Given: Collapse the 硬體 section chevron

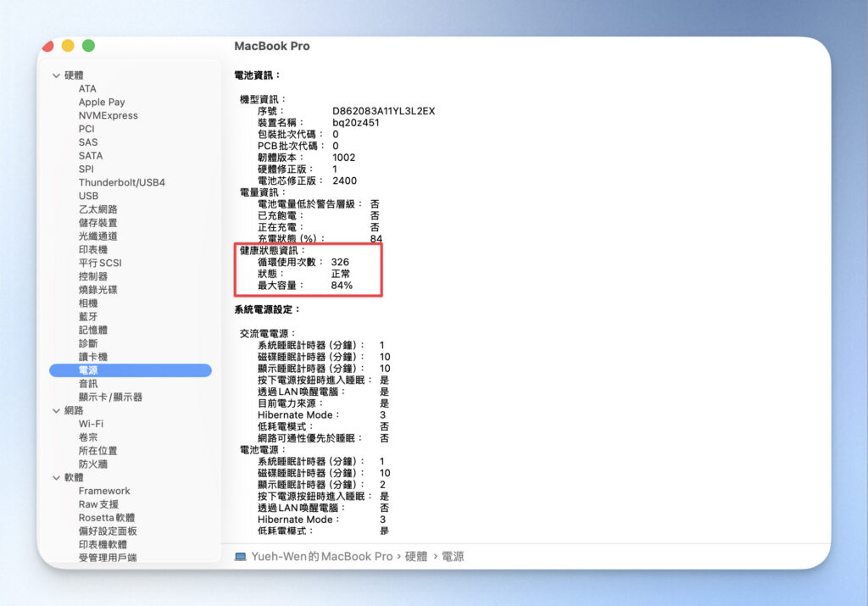Looking at the screenshot, I should 56,75.
